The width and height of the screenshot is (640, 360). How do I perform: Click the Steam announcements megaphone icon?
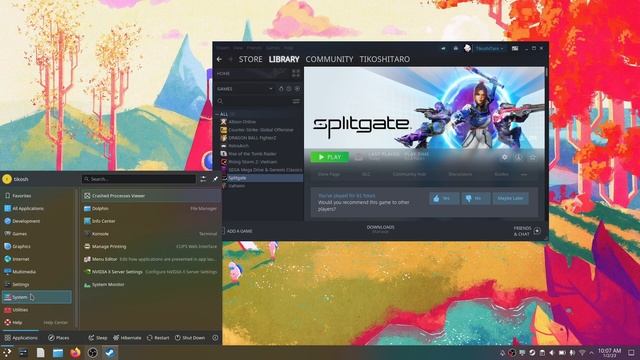point(443,48)
